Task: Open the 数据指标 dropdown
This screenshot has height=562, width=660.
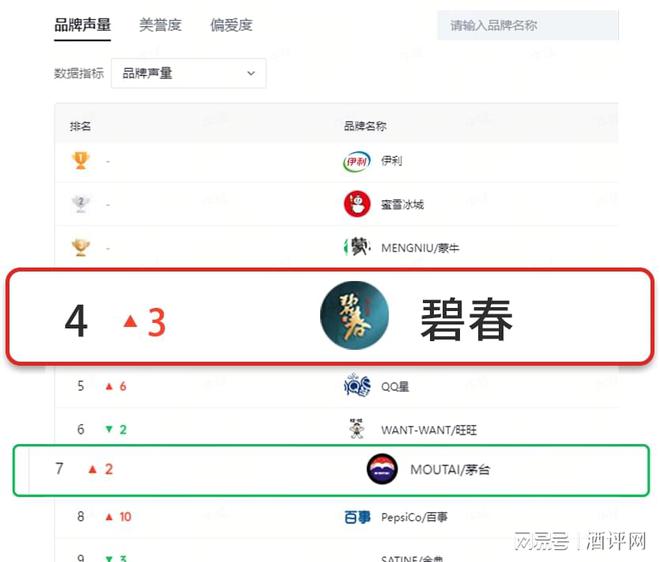Action: pyautogui.click(x=189, y=73)
